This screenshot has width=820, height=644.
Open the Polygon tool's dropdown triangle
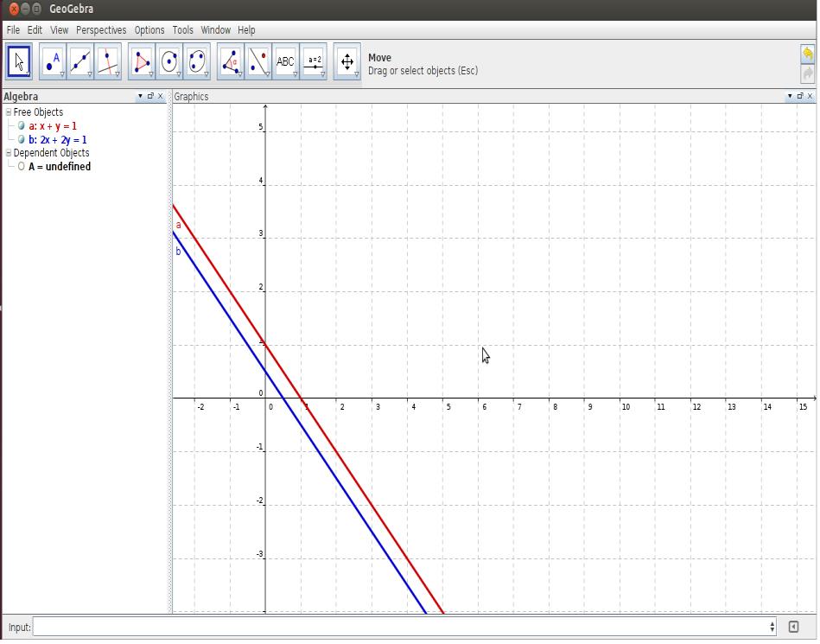click(151, 75)
